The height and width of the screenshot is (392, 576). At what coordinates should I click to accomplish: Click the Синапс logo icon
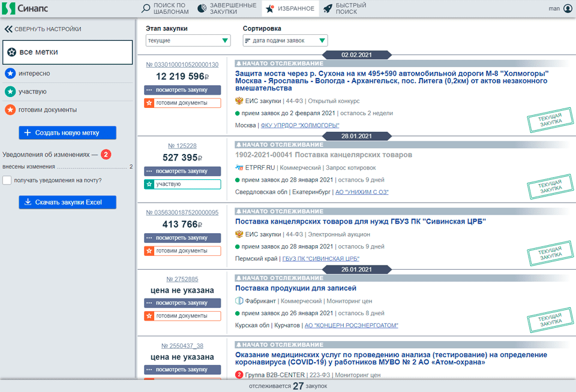pos(8,8)
